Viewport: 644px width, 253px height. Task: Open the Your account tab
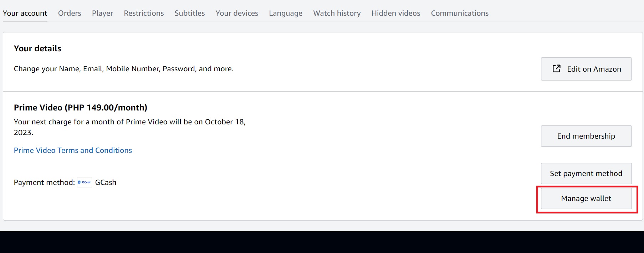[25, 13]
